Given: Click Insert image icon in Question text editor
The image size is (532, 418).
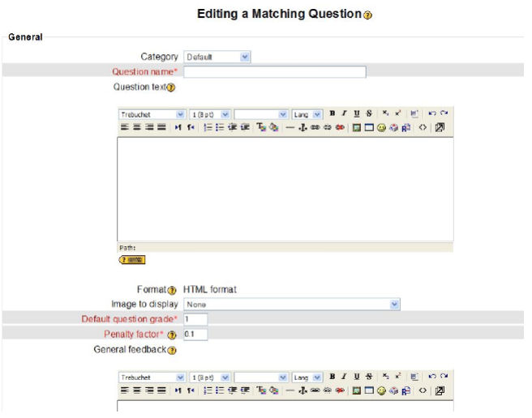Looking at the screenshot, I should click(357, 128).
